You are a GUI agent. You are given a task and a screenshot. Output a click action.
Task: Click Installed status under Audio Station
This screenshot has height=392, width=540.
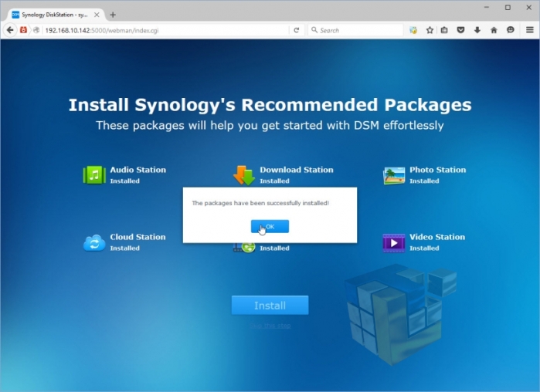[124, 181]
